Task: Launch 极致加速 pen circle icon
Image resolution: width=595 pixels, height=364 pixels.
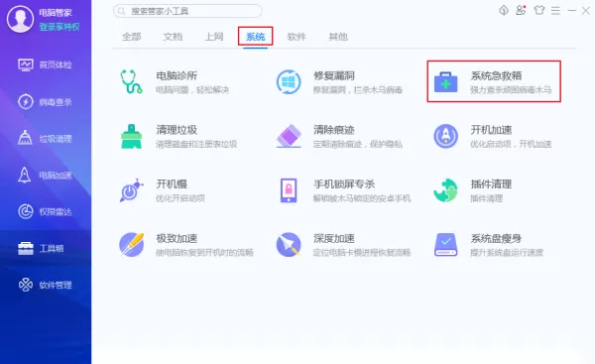Action: pos(131,244)
